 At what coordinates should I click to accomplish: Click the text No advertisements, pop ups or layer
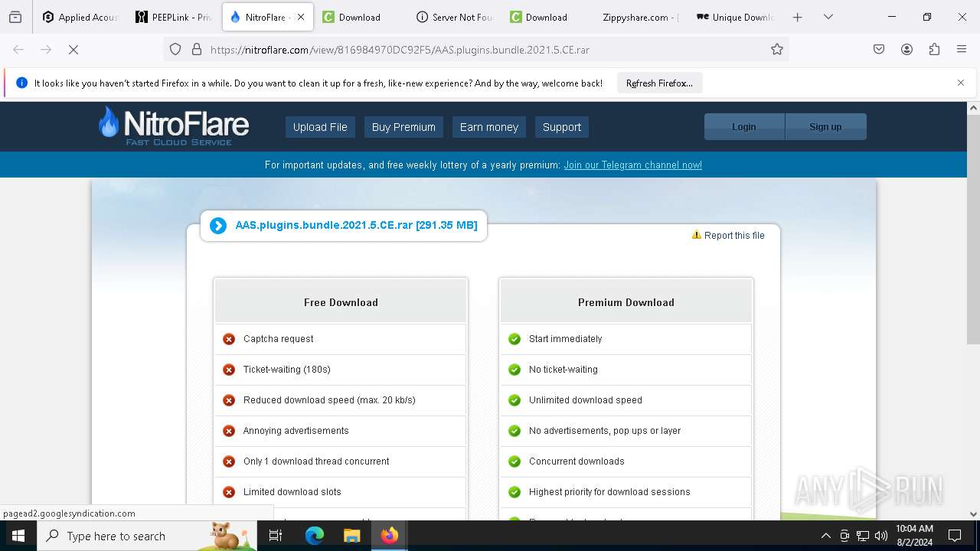pyautogui.click(x=605, y=431)
